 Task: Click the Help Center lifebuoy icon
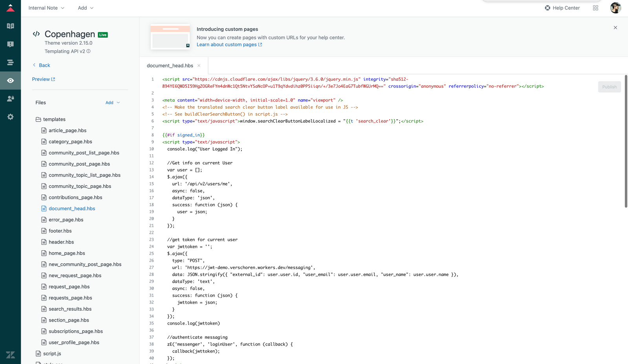pyautogui.click(x=548, y=8)
